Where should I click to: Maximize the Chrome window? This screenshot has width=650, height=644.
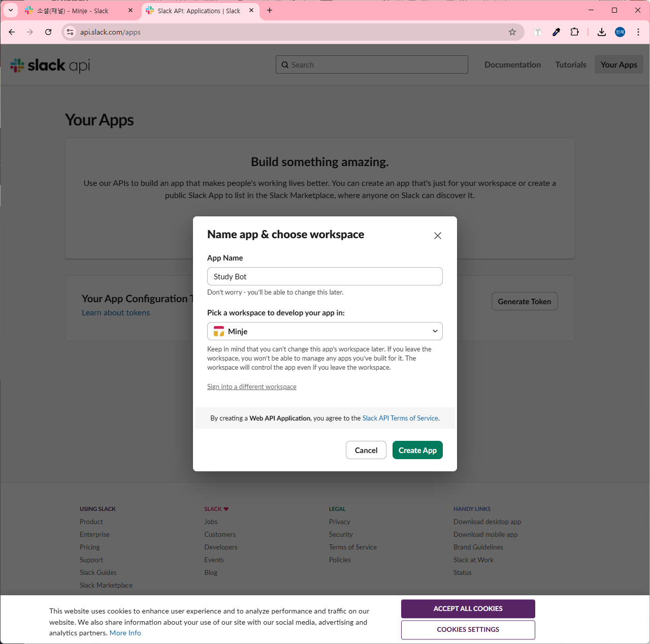pyautogui.click(x=614, y=10)
